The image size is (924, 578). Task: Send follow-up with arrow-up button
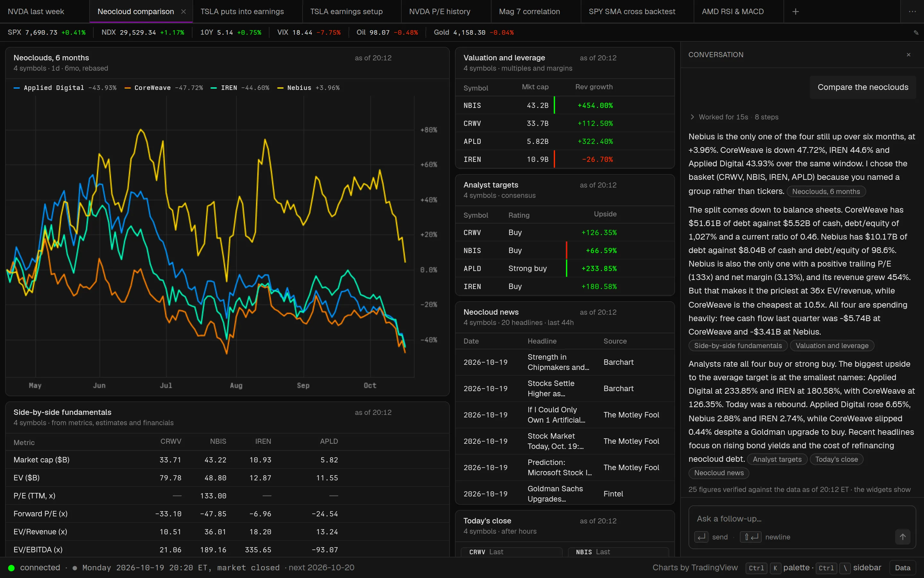[x=903, y=537]
